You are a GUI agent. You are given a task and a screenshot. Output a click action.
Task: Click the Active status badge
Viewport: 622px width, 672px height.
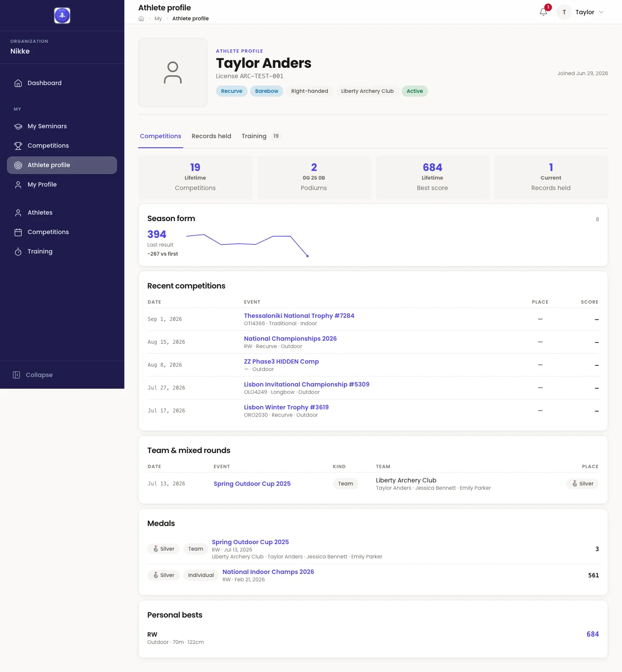pyautogui.click(x=415, y=91)
